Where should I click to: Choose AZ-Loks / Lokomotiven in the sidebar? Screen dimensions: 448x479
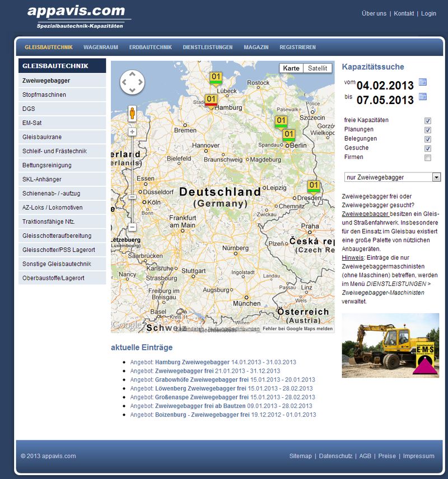tap(62, 208)
